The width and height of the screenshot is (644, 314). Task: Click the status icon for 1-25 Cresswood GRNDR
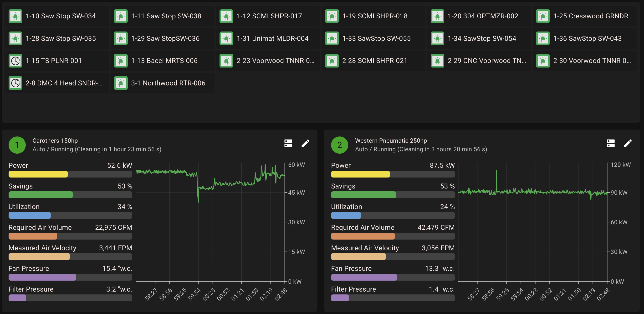[543, 16]
